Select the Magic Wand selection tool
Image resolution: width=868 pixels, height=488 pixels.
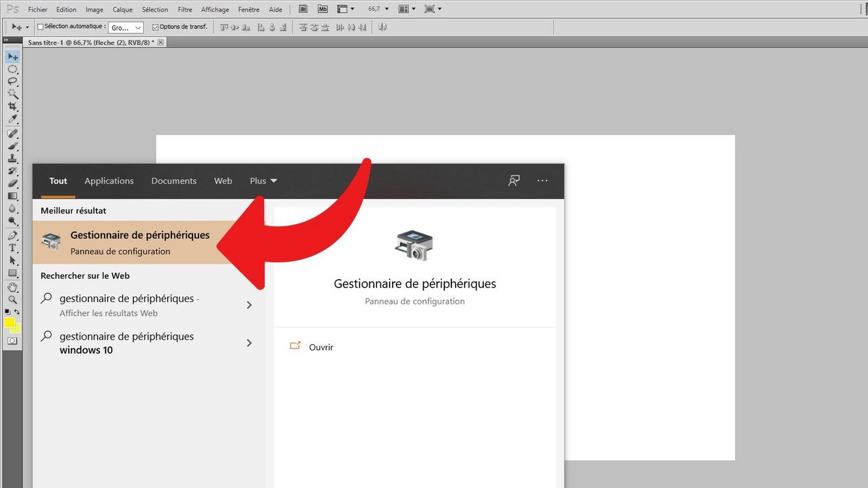coord(13,94)
